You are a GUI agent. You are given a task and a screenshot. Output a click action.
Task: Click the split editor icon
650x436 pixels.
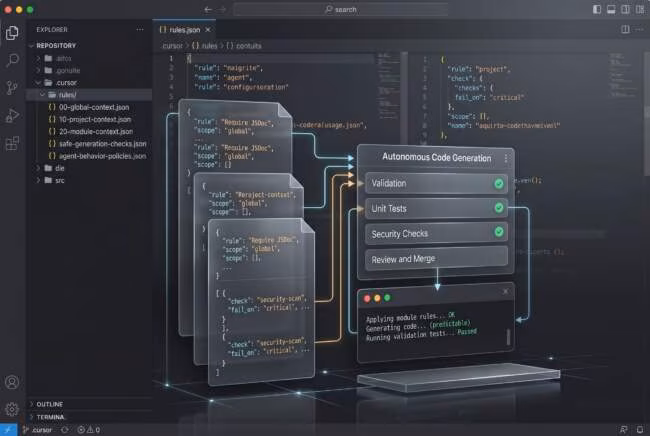pyautogui.click(x=625, y=29)
